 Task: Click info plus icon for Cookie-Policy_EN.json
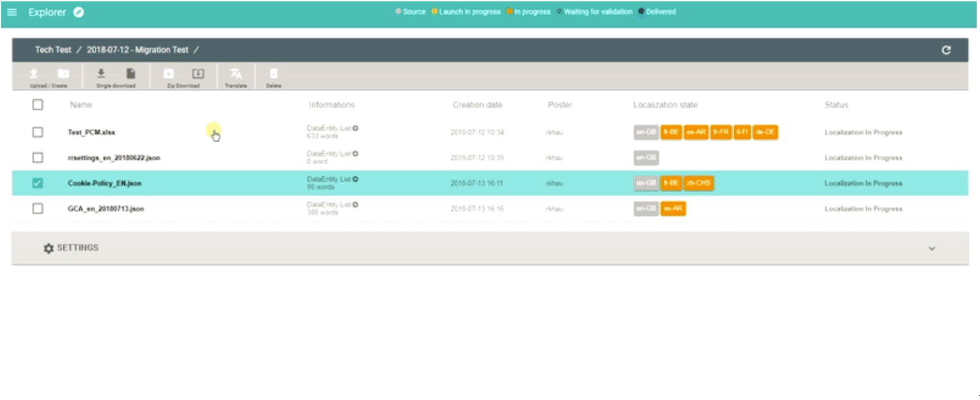tap(355, 179)
